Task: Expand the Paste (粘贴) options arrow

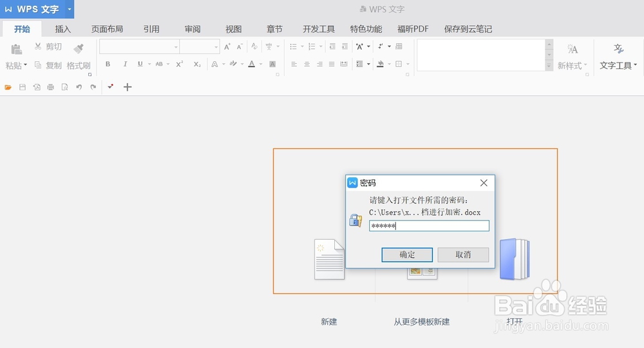Action: tap(26, 65)
